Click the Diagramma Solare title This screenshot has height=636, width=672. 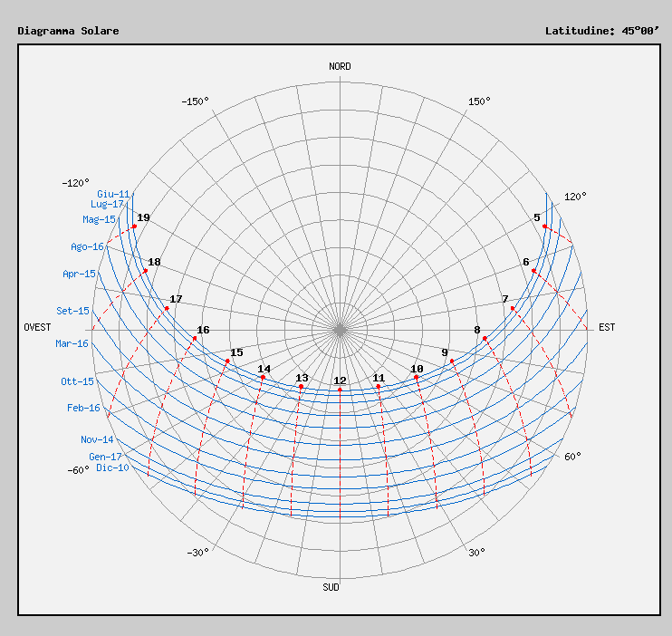(68, 31)
